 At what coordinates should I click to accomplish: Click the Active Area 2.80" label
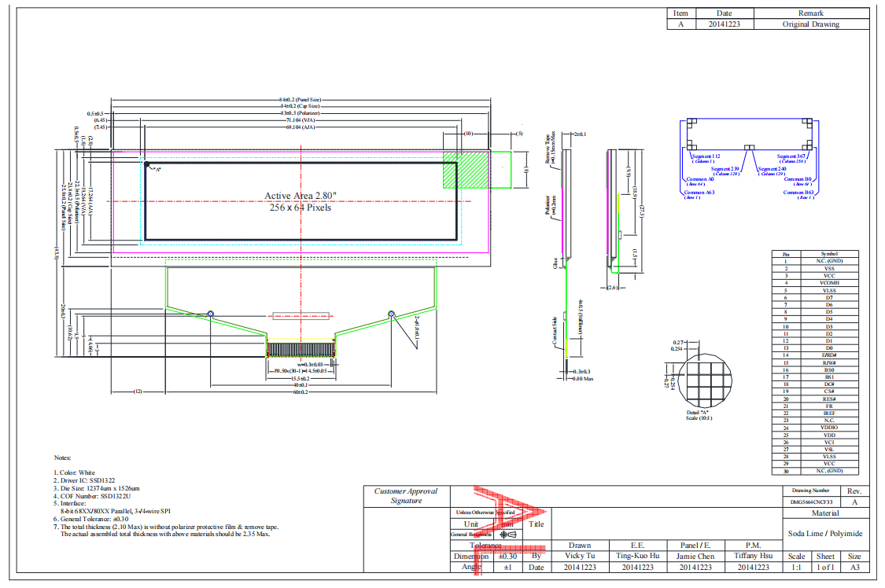coord(301,195)
